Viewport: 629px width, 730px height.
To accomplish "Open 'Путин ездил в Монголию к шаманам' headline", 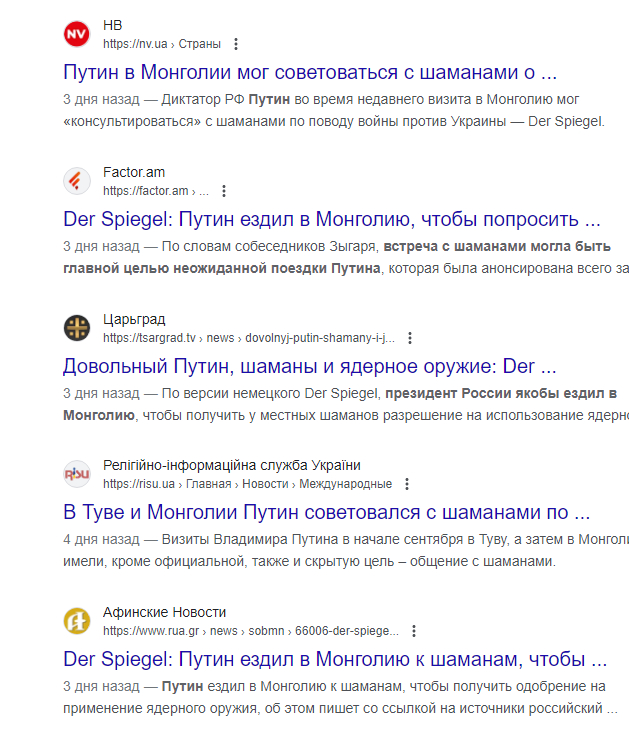I will pos(335,659).
